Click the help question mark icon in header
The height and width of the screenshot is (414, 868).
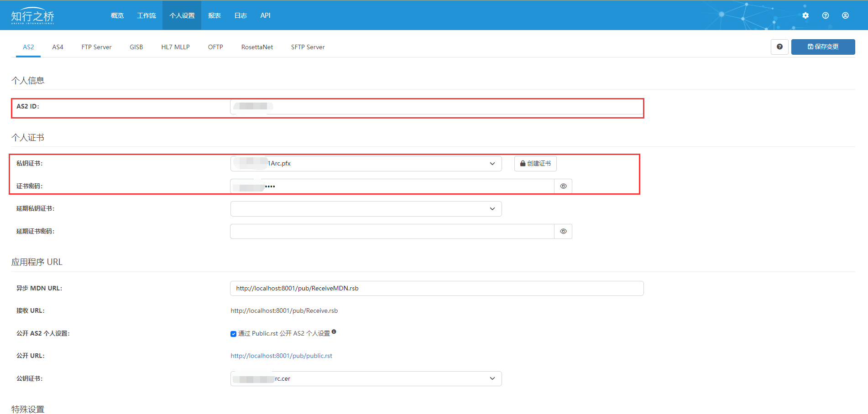[826, 16]
